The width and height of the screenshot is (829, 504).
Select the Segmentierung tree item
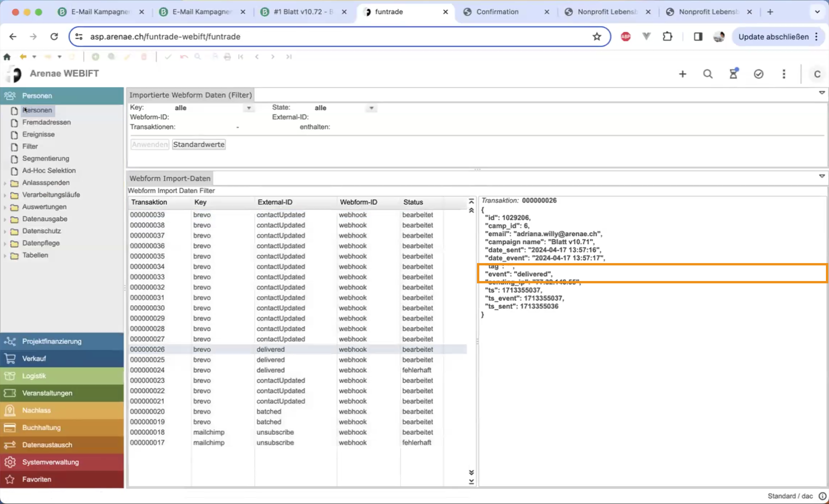pos(46,158)
